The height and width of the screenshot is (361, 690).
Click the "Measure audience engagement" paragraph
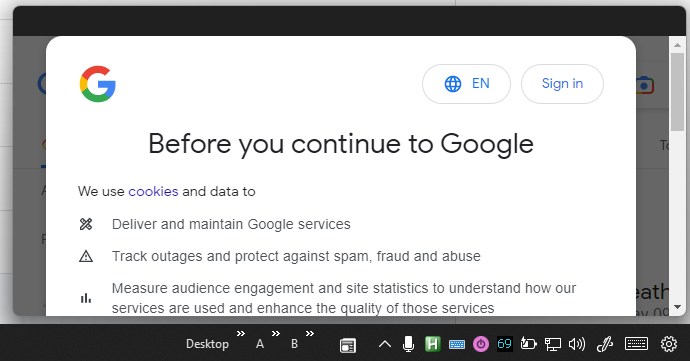click(344, 298)
